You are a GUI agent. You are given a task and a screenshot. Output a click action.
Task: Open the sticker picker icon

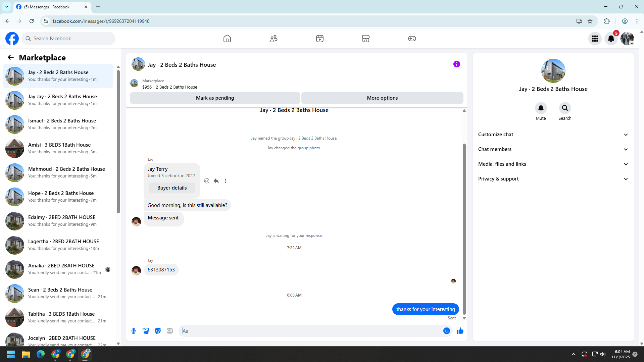pos(158,331)
